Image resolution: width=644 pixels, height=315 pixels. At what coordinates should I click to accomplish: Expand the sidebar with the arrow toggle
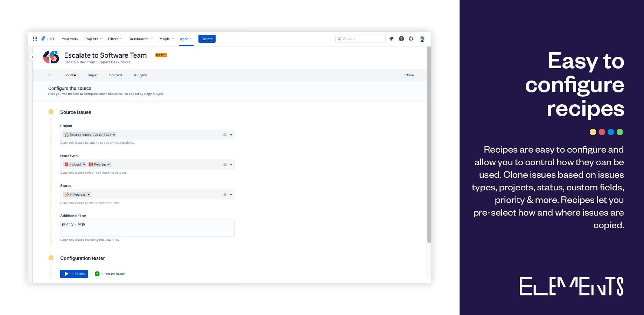(x=33, y=57)
